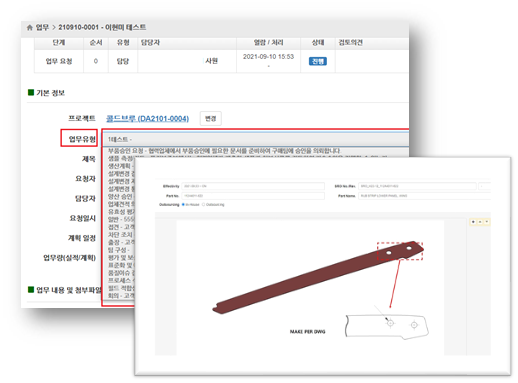The width and height of the screenshot is (518, 383).
Task: Choose the 부품승인 요청 option in the list
Action: pyautogui.click(x=255, y=151)
